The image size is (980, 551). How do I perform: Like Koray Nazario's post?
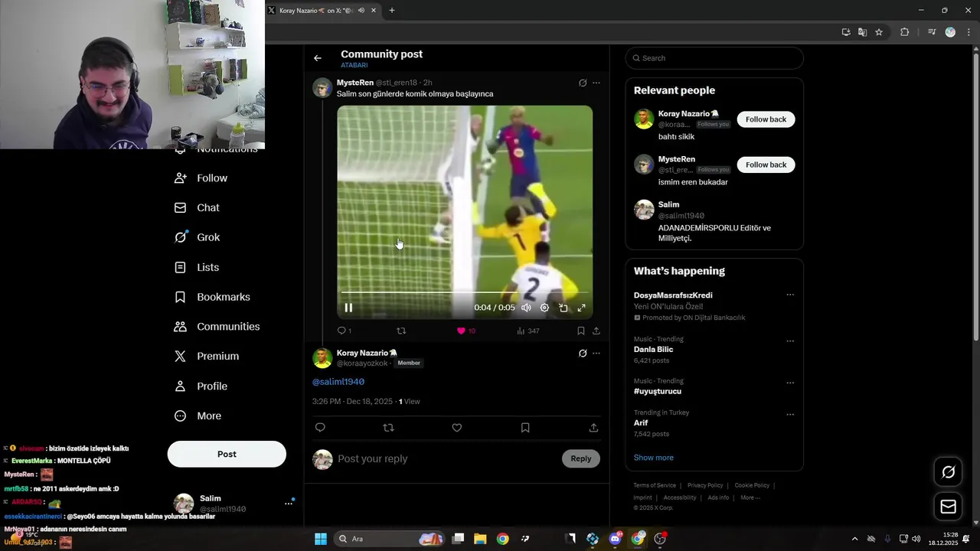click(x=457, y=428)
